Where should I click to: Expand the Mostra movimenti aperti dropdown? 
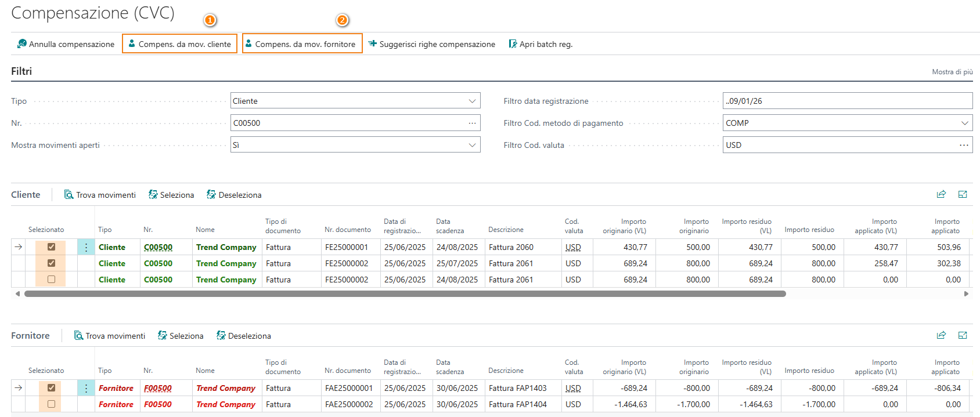472,145
